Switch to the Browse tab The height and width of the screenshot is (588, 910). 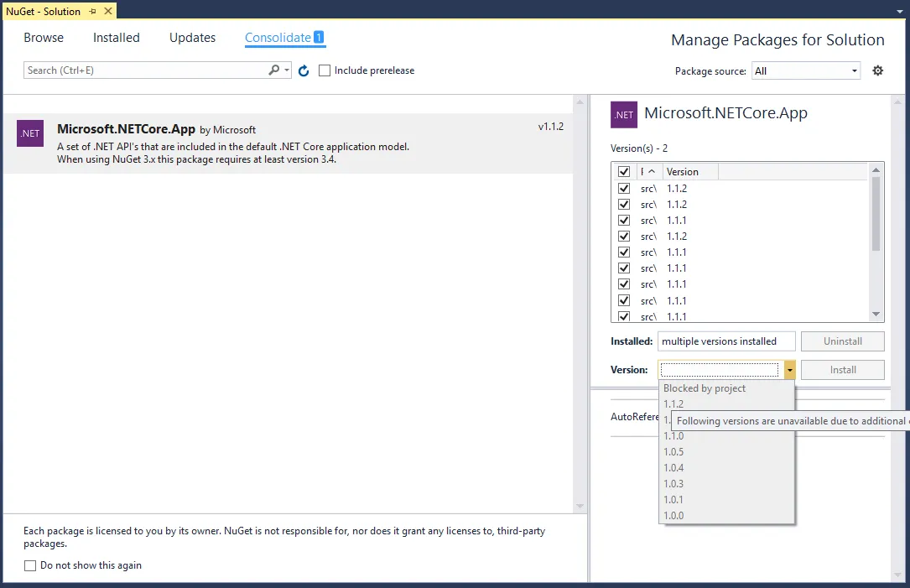(44, 38)
